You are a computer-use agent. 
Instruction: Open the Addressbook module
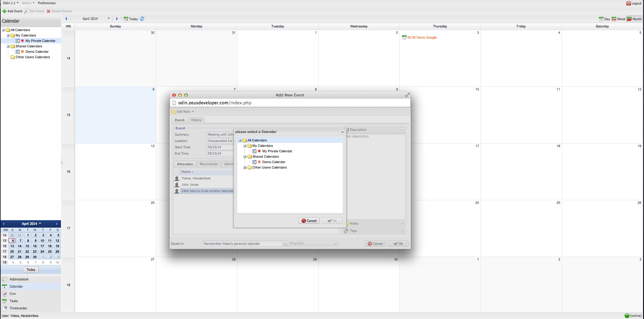31,279
